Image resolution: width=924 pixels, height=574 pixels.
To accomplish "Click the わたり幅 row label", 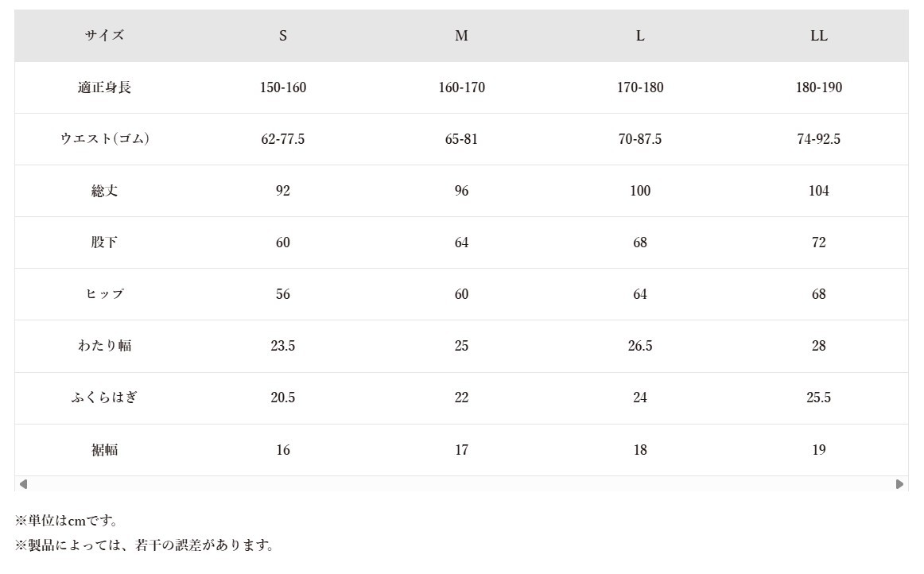I will click(x=105, y=346).
